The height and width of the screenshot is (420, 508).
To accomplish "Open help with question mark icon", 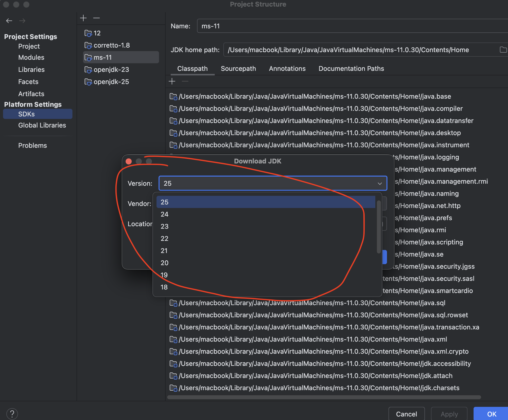I will [12, 414].
